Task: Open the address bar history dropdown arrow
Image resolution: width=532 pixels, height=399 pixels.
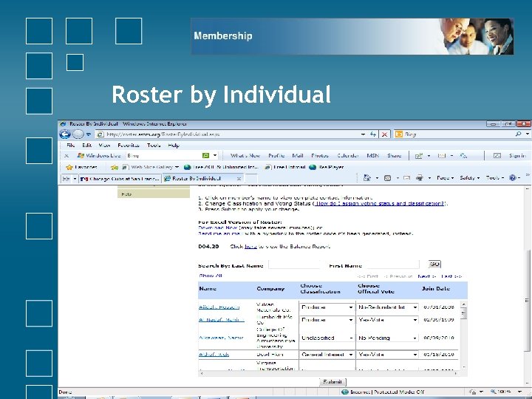Action: point(364,134)
